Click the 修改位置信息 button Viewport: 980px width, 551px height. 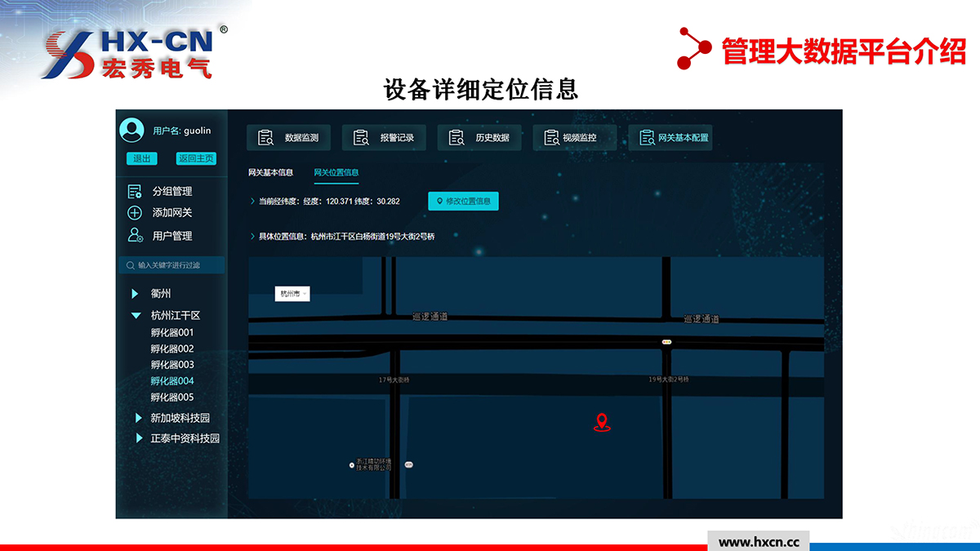pos(463,202)
